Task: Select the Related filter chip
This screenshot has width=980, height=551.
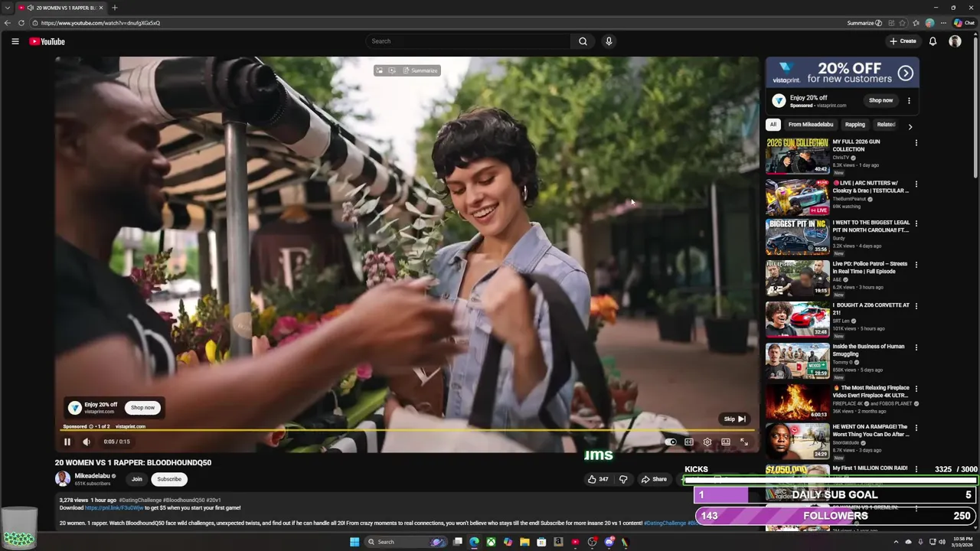Action: click(x=886, y=125)
